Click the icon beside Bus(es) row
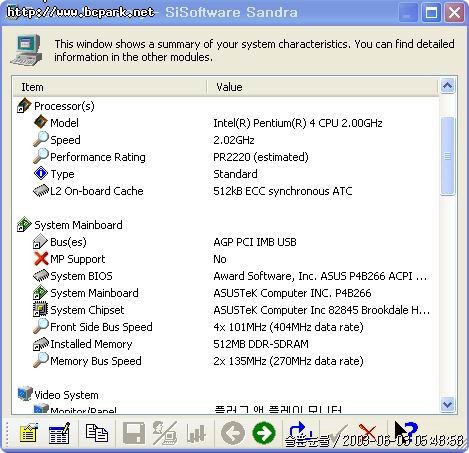 [x=40, y=242]
